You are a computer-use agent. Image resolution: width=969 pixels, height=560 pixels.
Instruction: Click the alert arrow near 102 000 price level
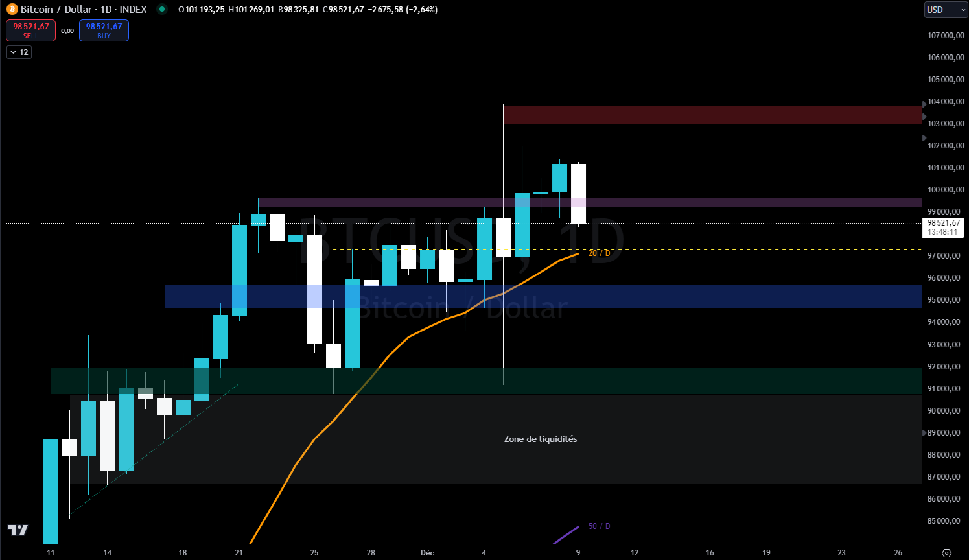point(923,137)
